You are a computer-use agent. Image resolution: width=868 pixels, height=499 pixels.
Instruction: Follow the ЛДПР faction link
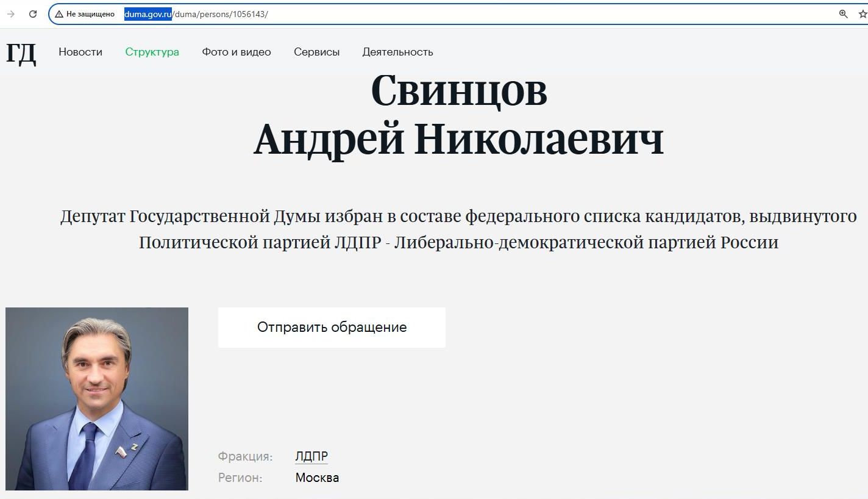click(311, 456)
